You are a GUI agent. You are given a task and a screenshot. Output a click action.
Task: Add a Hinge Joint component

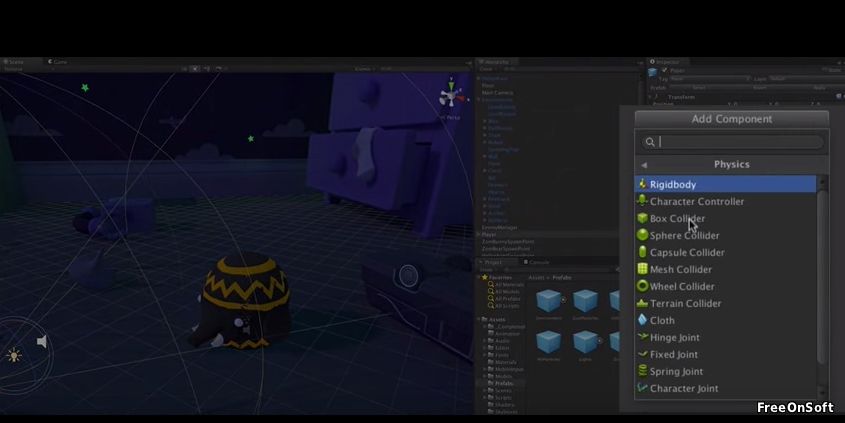pos(725,337)
